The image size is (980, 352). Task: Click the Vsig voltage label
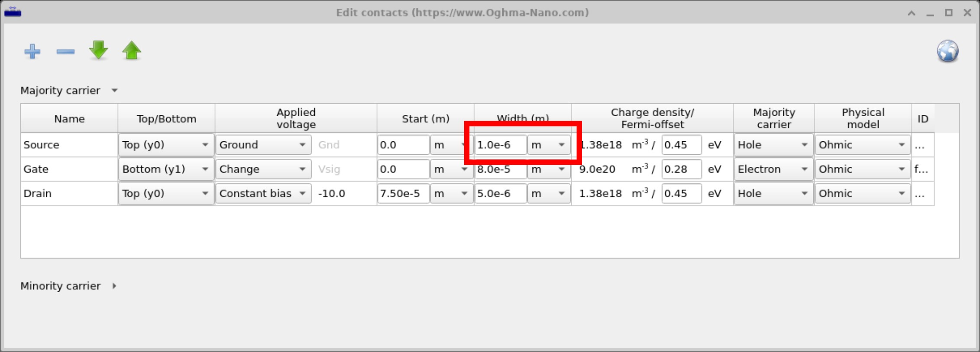(329, 169)
